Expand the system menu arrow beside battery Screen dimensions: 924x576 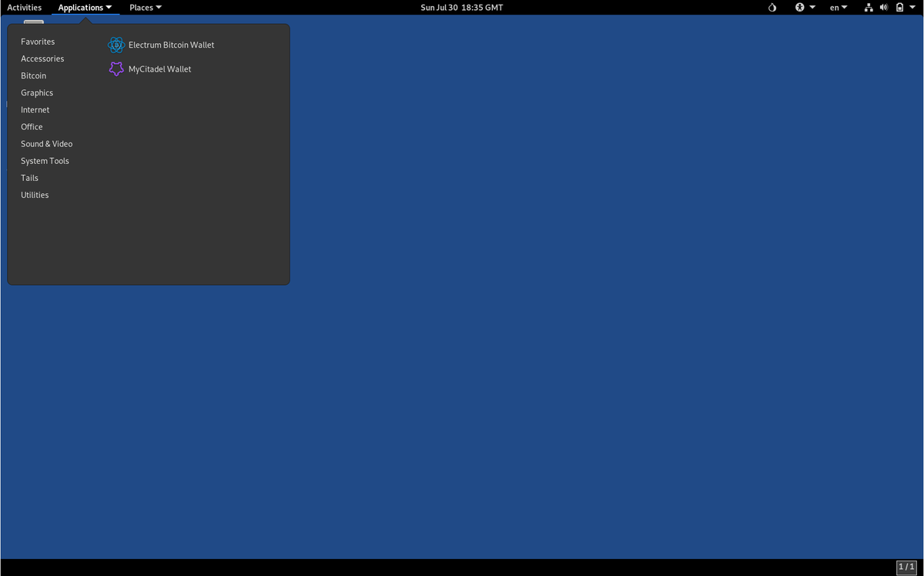[x=913, y=8]
